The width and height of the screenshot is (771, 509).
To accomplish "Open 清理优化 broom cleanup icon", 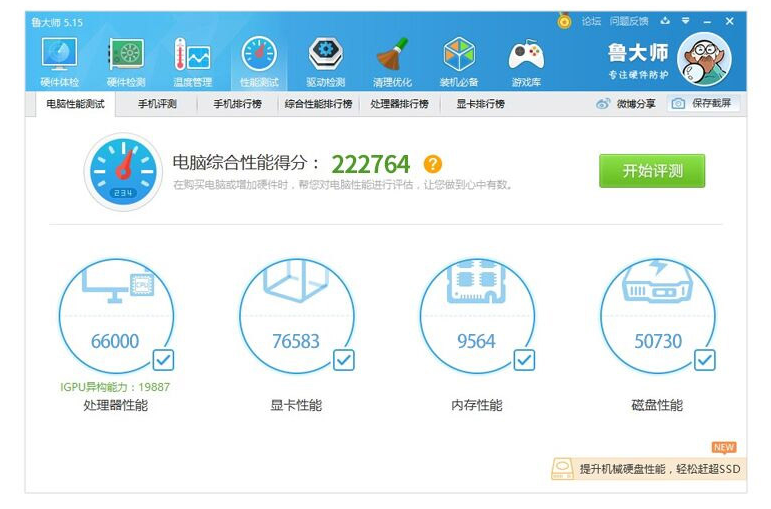I will (x=391, y=61).
